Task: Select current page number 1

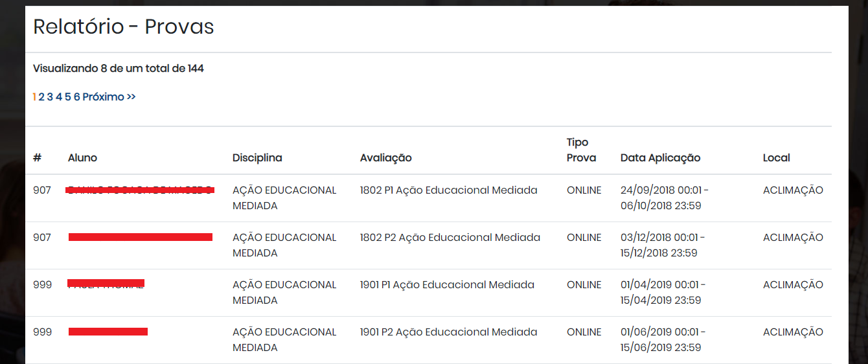Action: (34, 97)
